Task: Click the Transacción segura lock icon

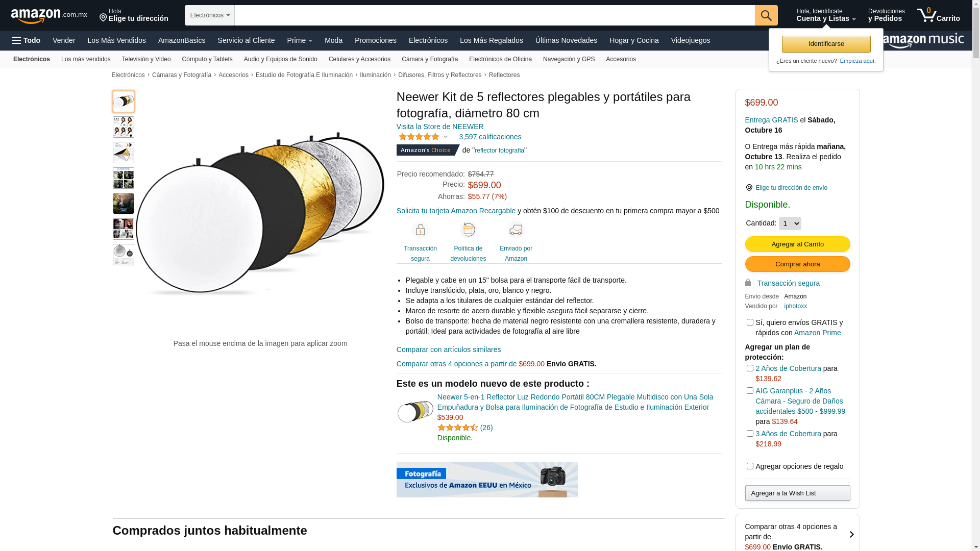Action: (x=420, y=230)
